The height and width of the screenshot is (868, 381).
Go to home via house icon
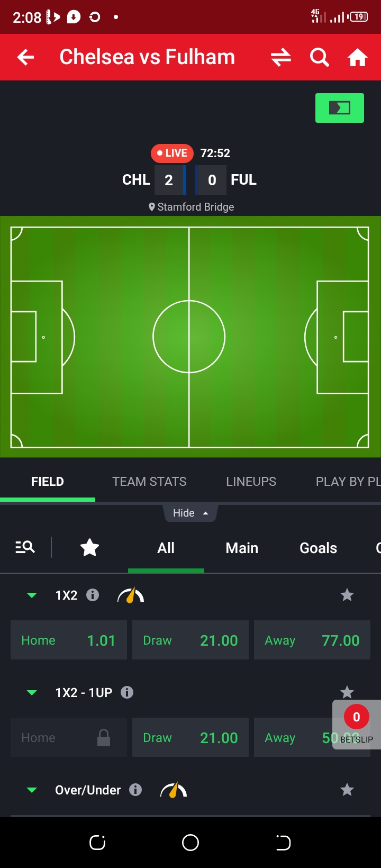(x=358, y=57)
